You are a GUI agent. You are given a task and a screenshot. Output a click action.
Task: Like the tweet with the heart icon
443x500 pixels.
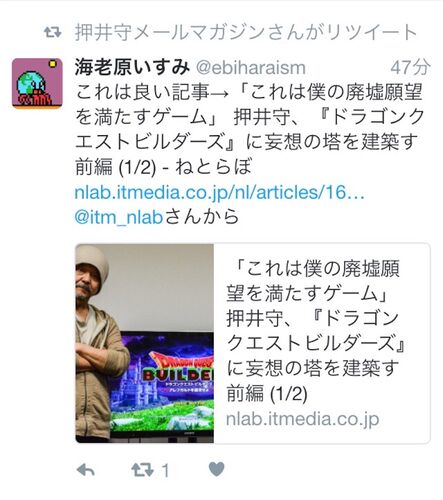coord(217,469)
